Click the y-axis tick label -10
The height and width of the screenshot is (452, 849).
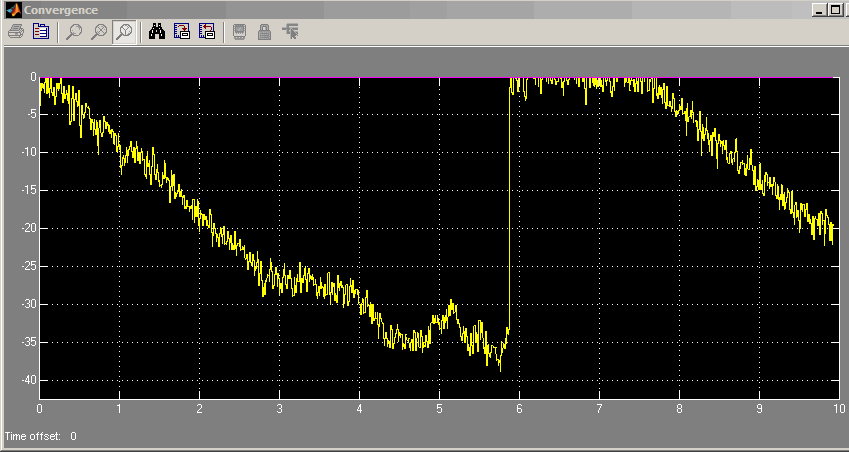[29, 152]
